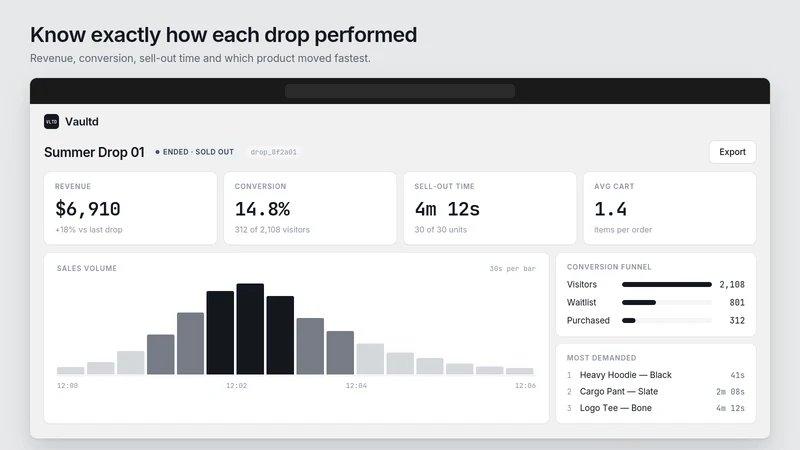The width and height of the screenshot is (800, 450).
Task: Click the 1.4 average cart value
Action: click(x=610, y=209)
